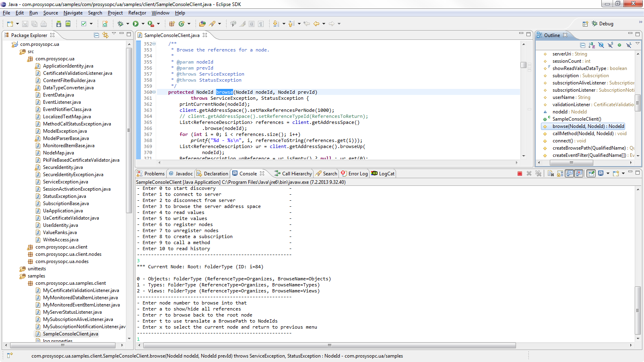Switch to the Debug perspective
Image resolution: width=644 pixels, height=362 pixels.
pos(602,24)
